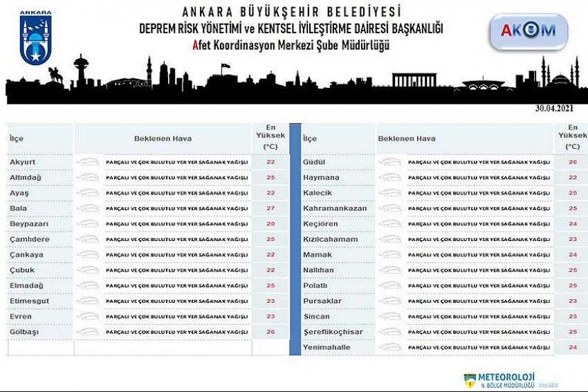Screen dimensions: 588x392
Task: Click the weather icon in Keçiören row
Action: click(x=391, y=224)
